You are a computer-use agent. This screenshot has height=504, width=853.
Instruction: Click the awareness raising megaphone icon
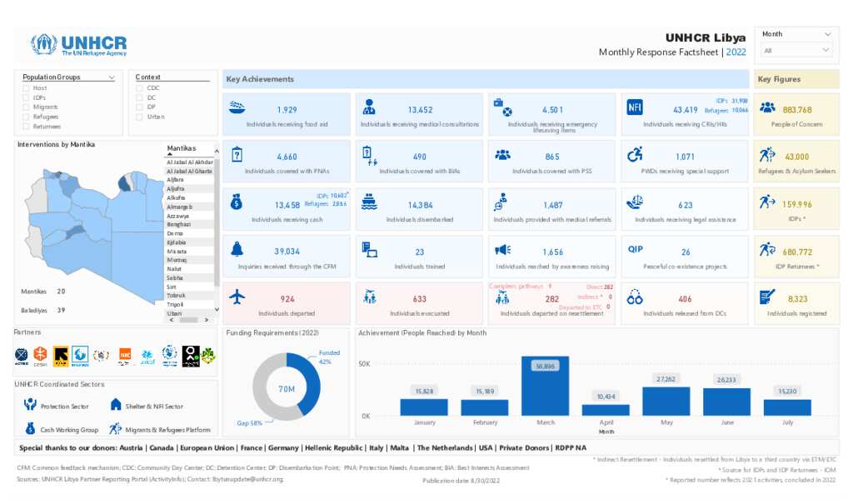point(502,250)
